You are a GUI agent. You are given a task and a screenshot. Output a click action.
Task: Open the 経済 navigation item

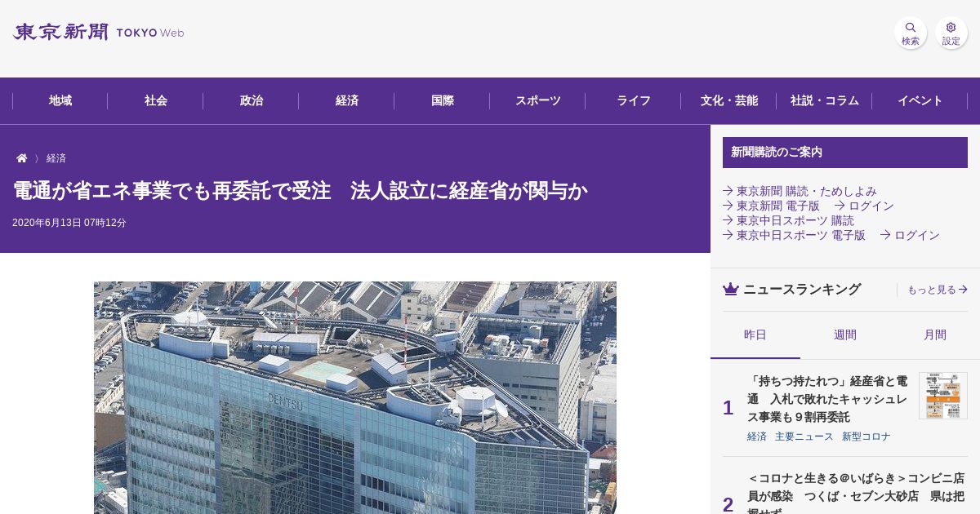(347, 101)
